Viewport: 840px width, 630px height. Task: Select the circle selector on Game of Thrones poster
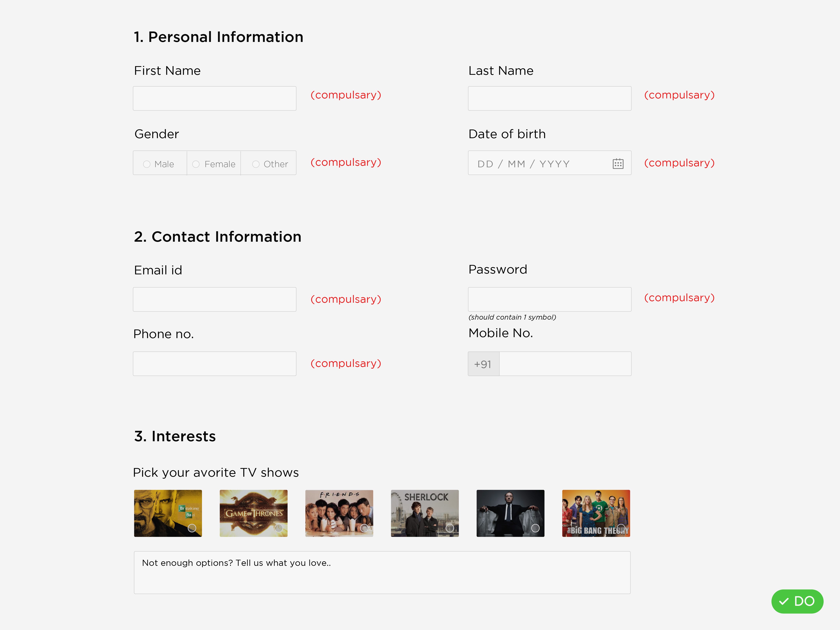[278, 527]
